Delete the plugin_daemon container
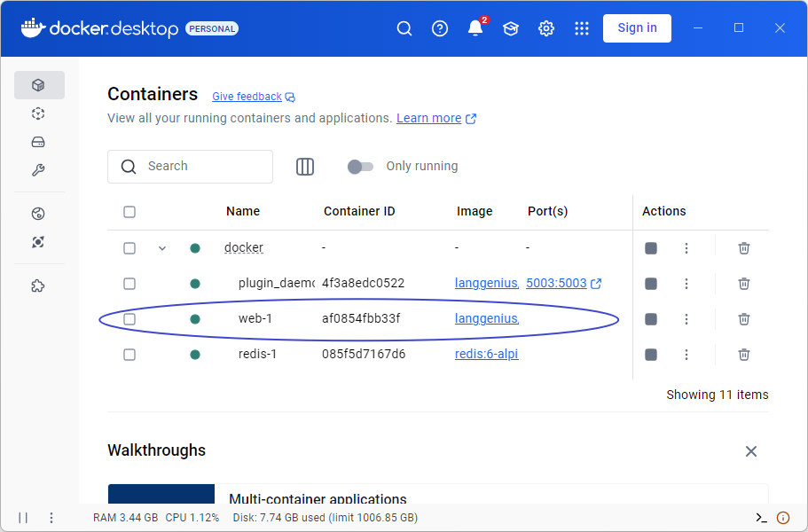This screenshot has width=808, height=532. pos(743,284)
